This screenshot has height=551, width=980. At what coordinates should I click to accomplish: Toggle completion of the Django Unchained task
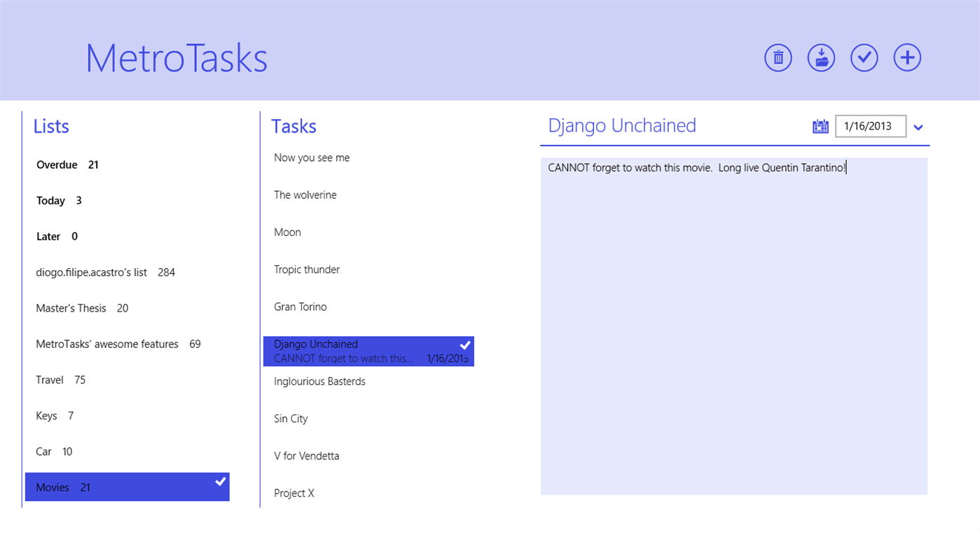tap(464, 344)
